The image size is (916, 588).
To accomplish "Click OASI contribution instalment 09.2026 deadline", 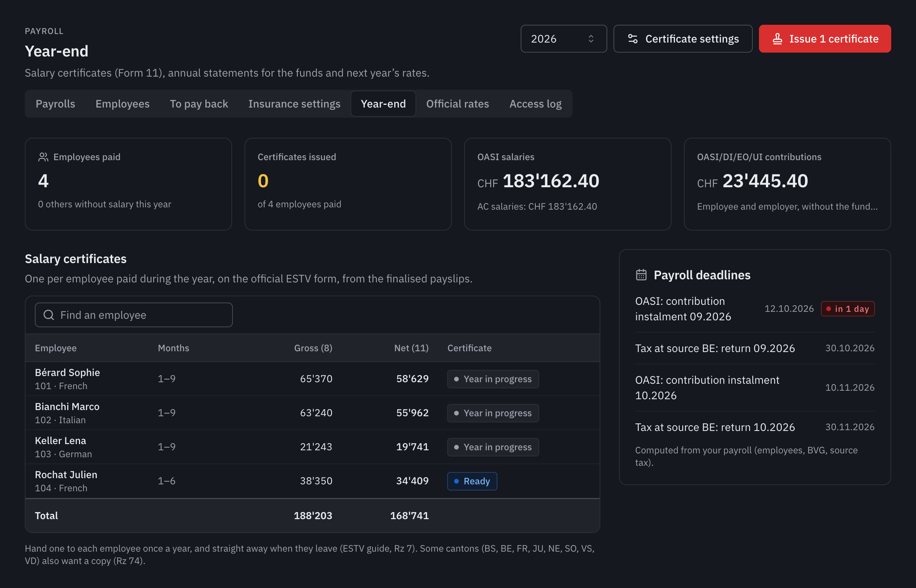I will pos(755,309).
